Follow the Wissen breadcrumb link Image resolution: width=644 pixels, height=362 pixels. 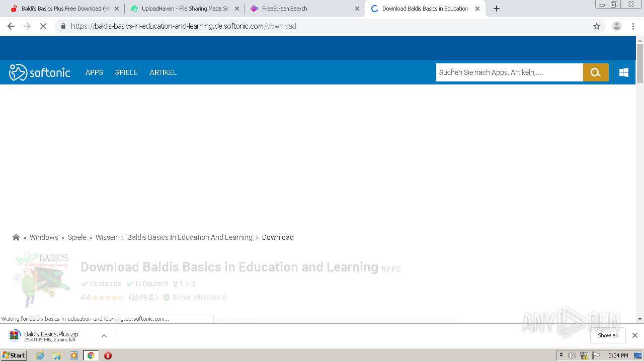tap(107, 237)
